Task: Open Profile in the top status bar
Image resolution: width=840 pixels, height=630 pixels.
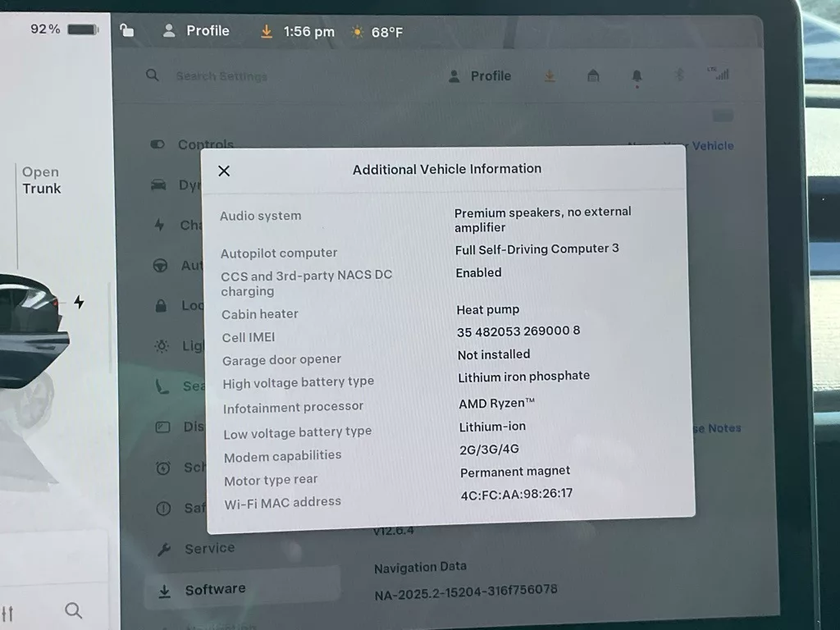Action: pyautogui.click(x=197, y=31)
